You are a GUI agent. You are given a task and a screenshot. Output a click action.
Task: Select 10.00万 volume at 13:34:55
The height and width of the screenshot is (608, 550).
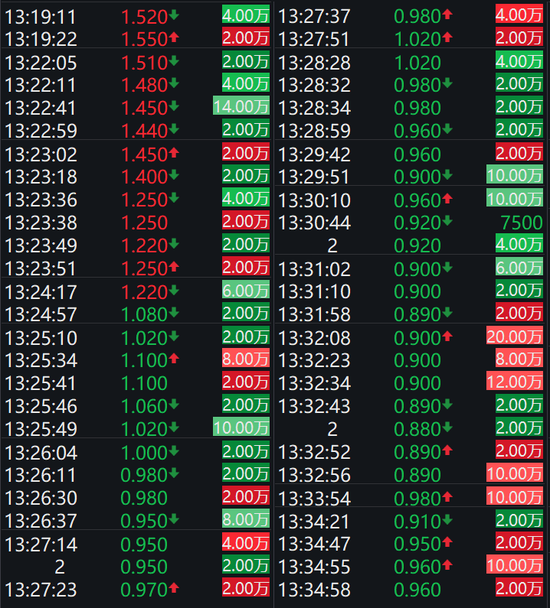tap(515, 565)
